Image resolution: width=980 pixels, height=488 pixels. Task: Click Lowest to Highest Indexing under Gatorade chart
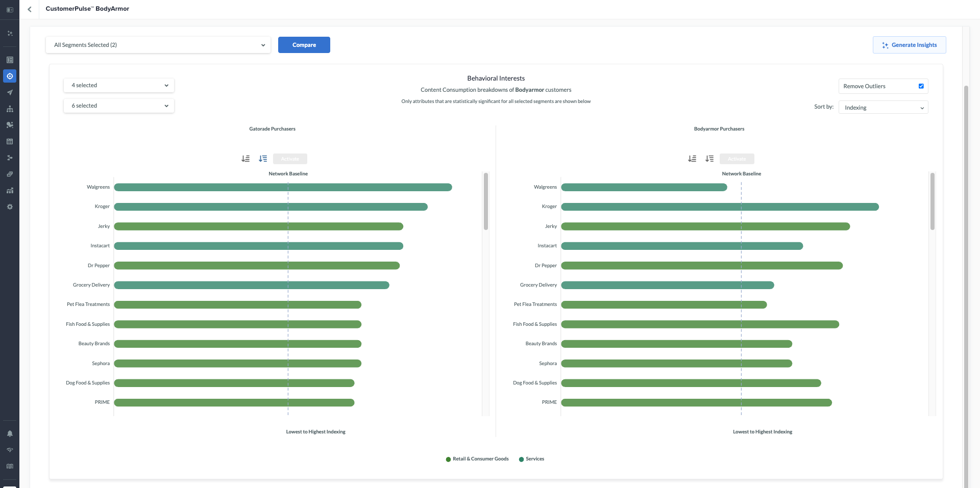(x=316, y=432)
